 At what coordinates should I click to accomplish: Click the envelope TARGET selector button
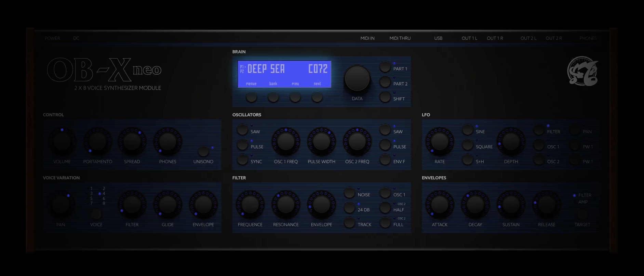point(582,214)
